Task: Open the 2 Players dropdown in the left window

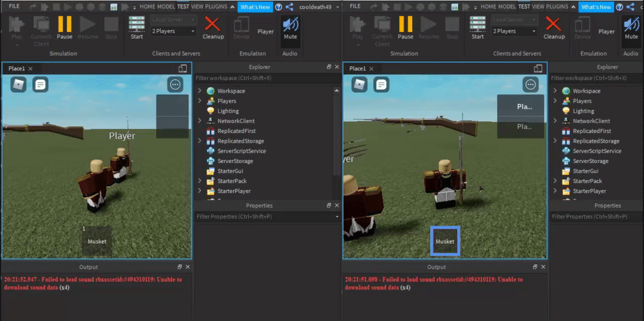Action: coord(173,31)
